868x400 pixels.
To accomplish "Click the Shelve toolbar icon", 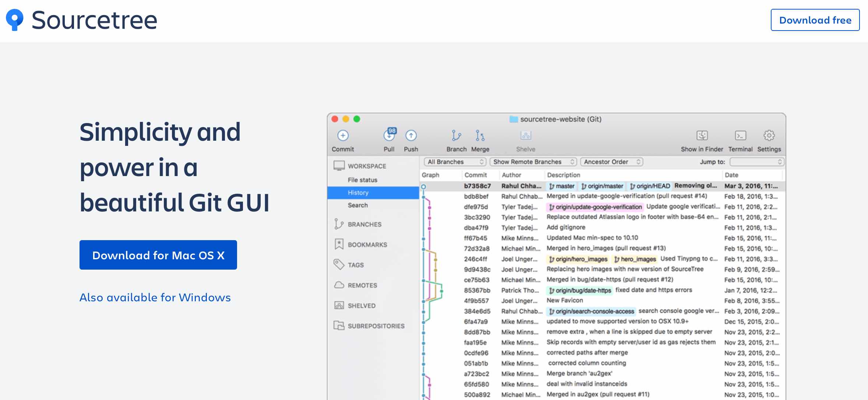I will click(x=526, y=136).
